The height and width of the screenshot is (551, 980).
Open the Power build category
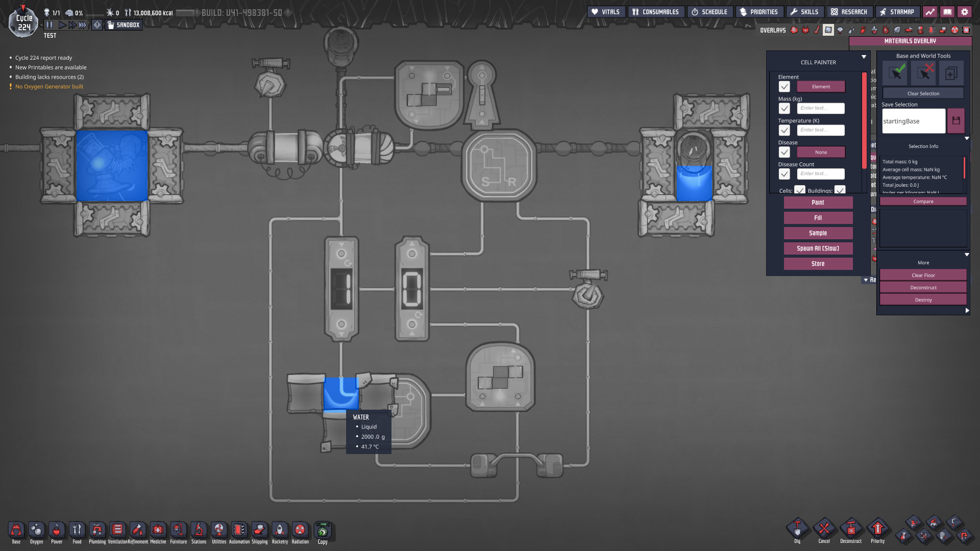coord(57,531)
